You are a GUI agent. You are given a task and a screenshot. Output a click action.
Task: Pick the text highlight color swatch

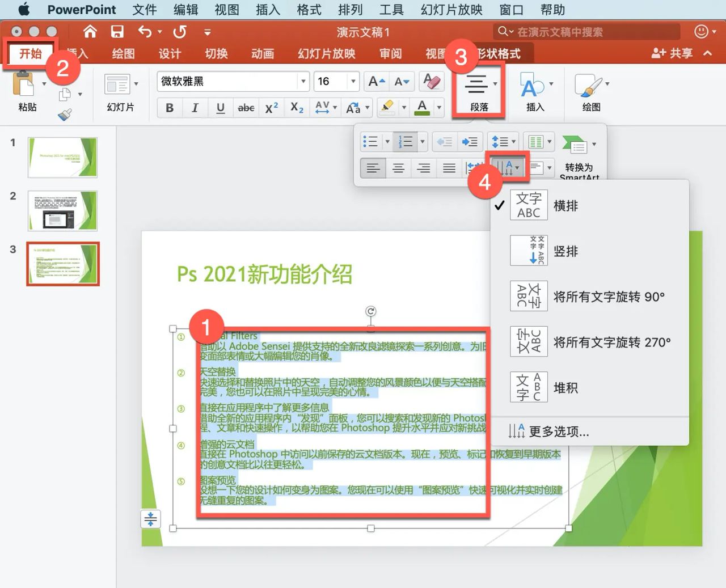point(387,108)
